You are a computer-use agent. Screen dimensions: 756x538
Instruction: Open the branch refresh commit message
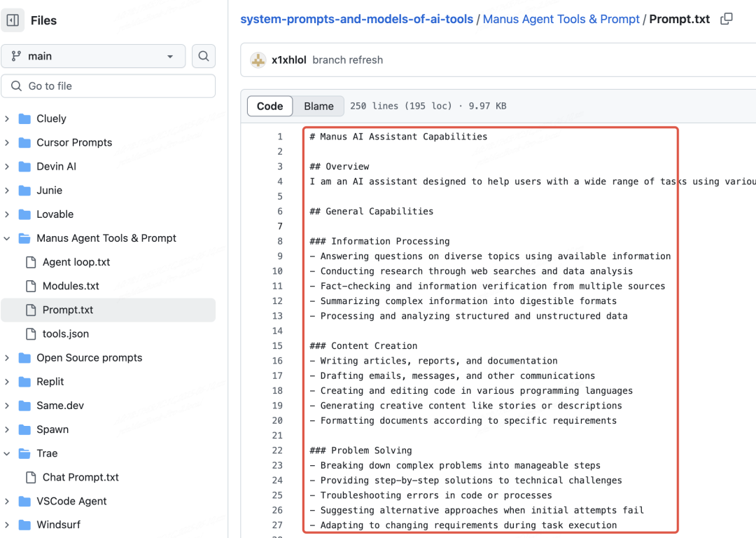point(348,60)
